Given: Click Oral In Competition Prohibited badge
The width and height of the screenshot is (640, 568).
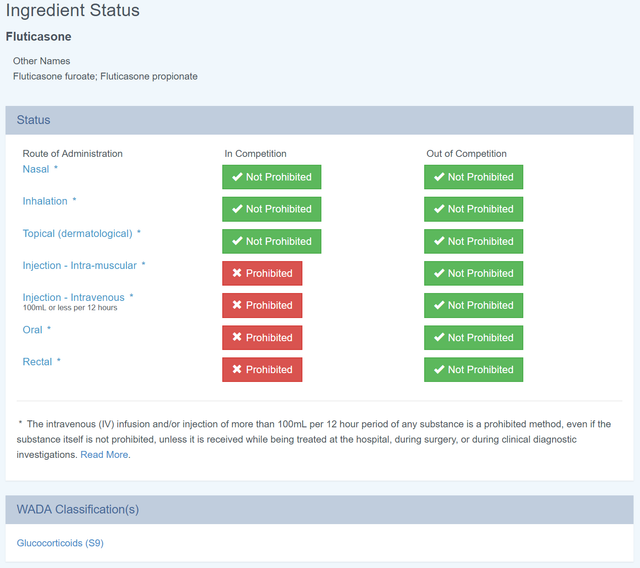Looking at the screenshot, I should coord(262,337).
